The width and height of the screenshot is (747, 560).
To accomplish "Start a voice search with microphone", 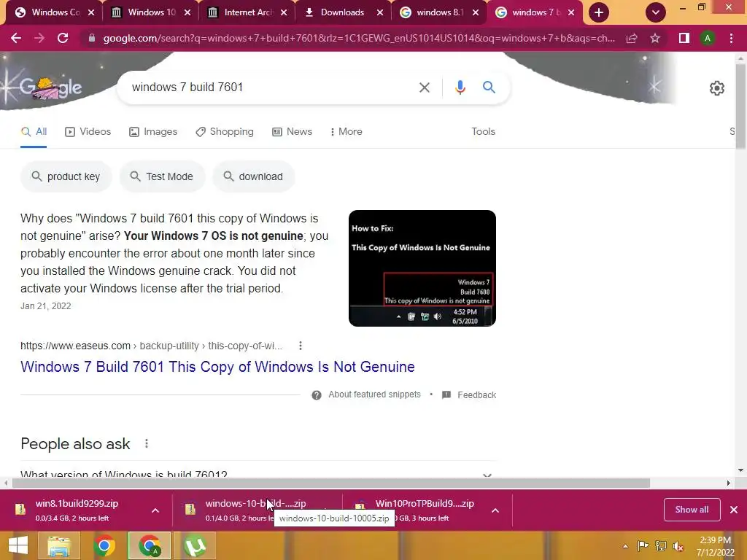I will pos(460,87).
